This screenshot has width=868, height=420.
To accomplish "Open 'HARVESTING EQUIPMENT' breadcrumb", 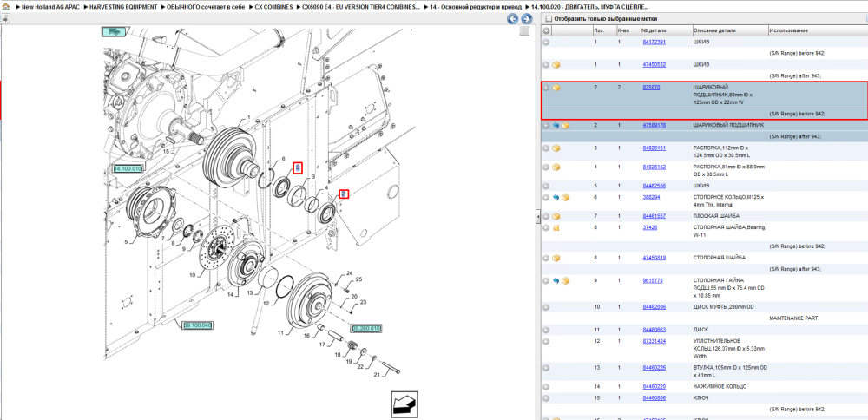I will pyautogui.click(x=123, y=7).
